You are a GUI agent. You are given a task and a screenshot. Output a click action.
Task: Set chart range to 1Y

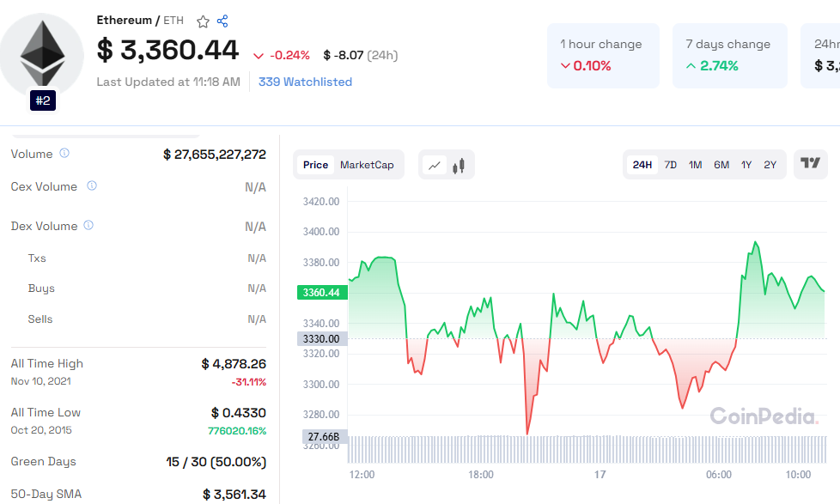[746, 165]
